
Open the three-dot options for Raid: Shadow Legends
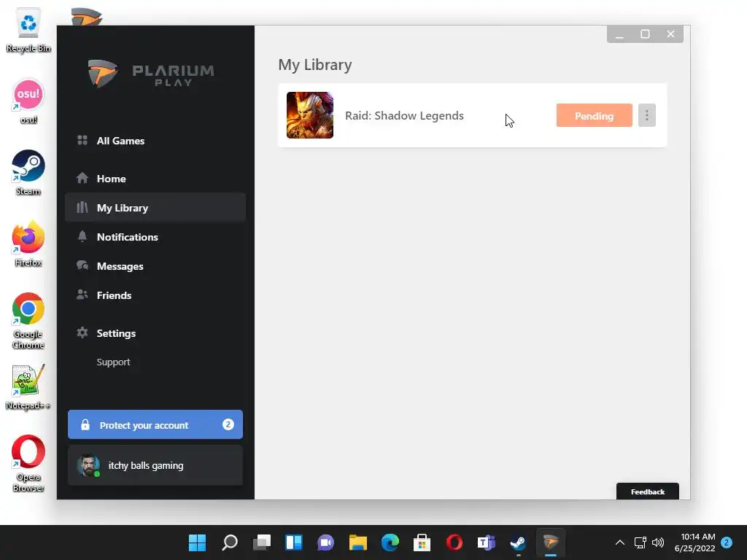(647, 115)
